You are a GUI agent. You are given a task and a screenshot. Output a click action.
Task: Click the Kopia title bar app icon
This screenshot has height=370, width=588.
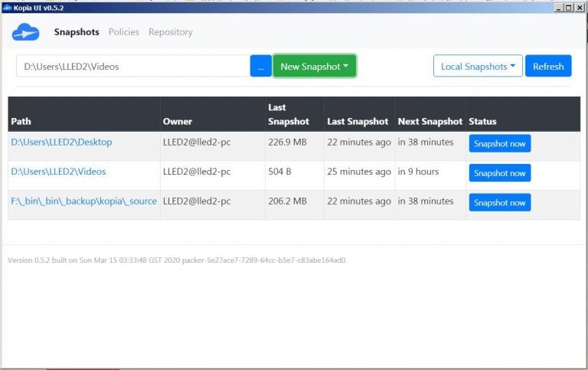click(7, 8)
